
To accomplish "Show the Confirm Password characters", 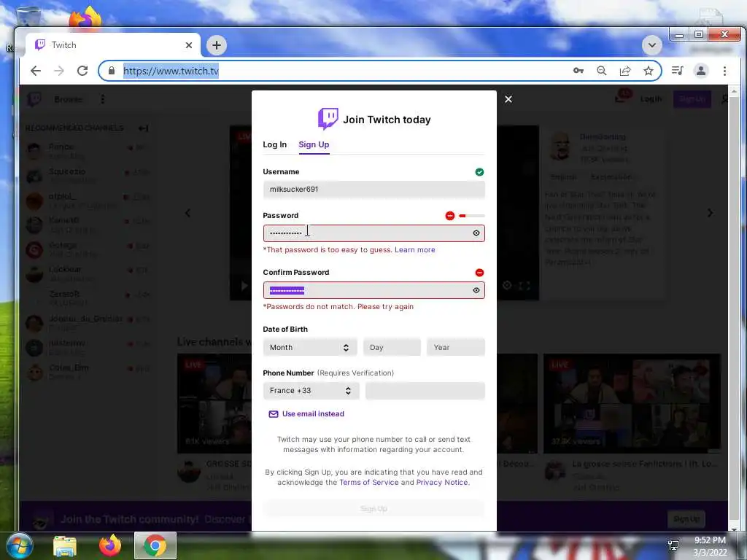I will (x=476, y=290).
